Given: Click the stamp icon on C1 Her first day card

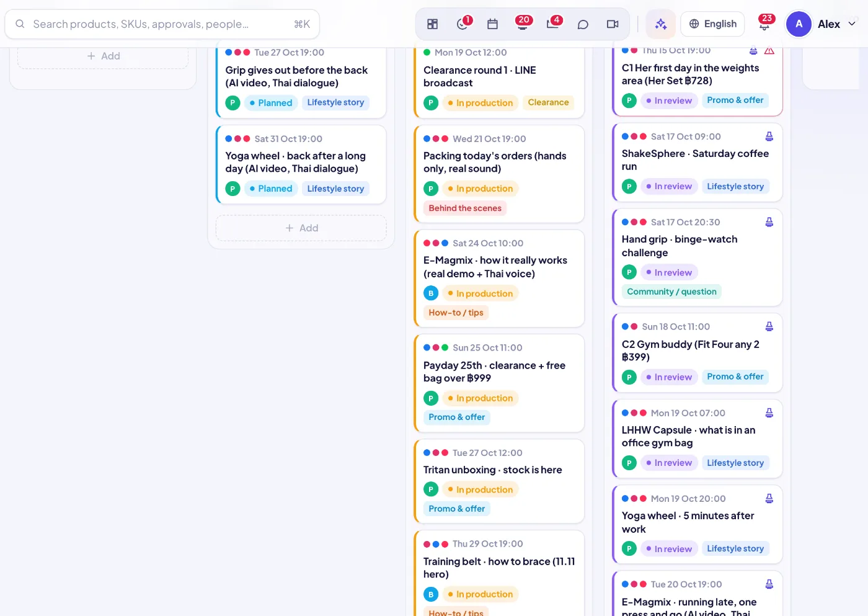Looking at the screenshot, I should (x=753, y=51).
